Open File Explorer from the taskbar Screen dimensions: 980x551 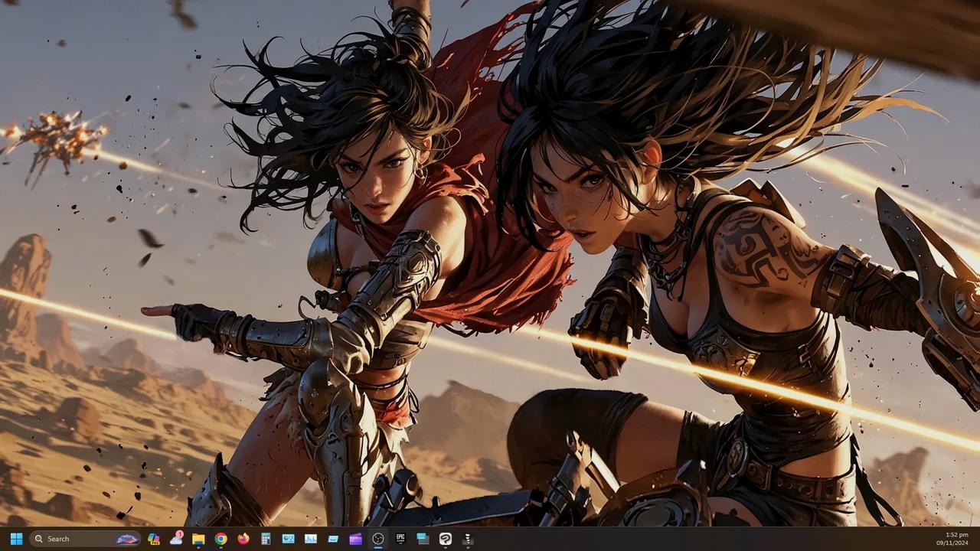tap(198, 539)
